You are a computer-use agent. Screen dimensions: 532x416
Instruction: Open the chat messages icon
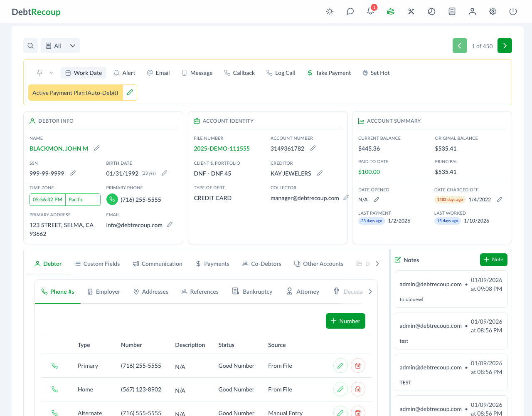coord(350,12)
